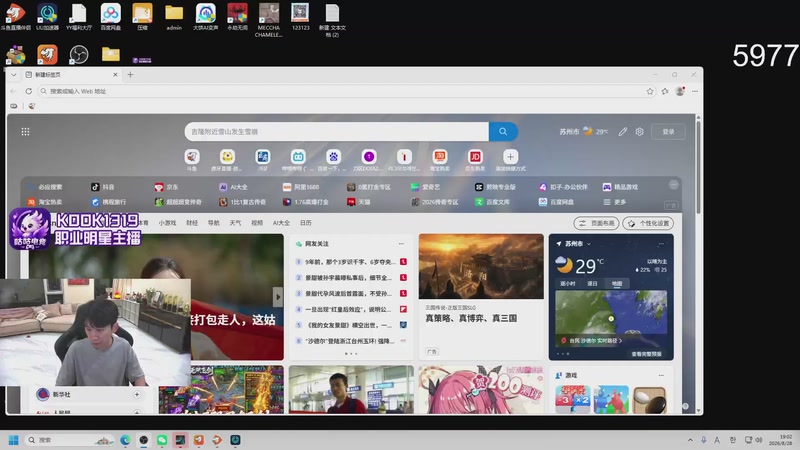Open the 剪映专业版 site link
The height and width of the screenshot is (450, 800).
[495, 187]
